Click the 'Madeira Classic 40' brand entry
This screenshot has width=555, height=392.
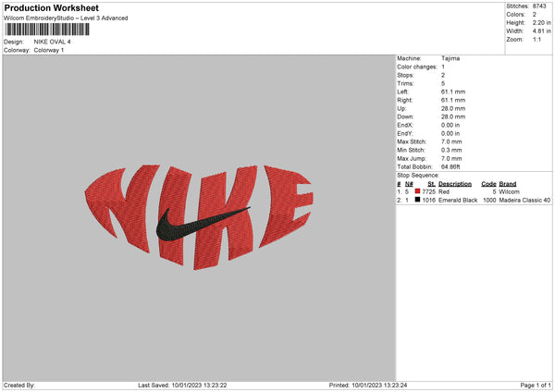(x=524, y=201)
